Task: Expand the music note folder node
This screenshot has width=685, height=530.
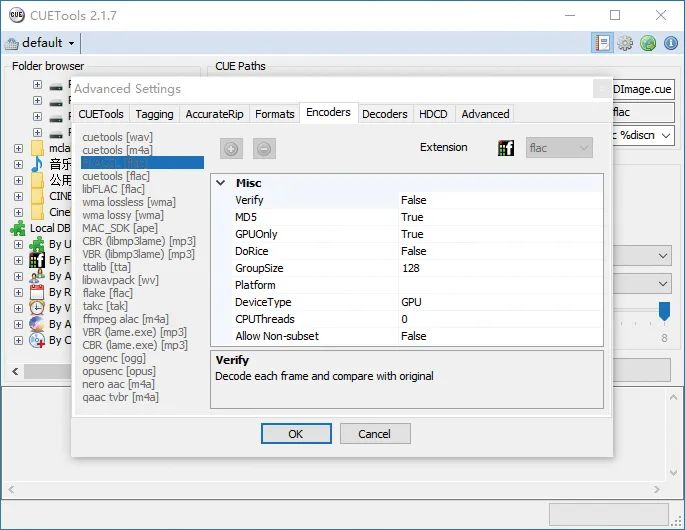Action: tap(18, 165)
